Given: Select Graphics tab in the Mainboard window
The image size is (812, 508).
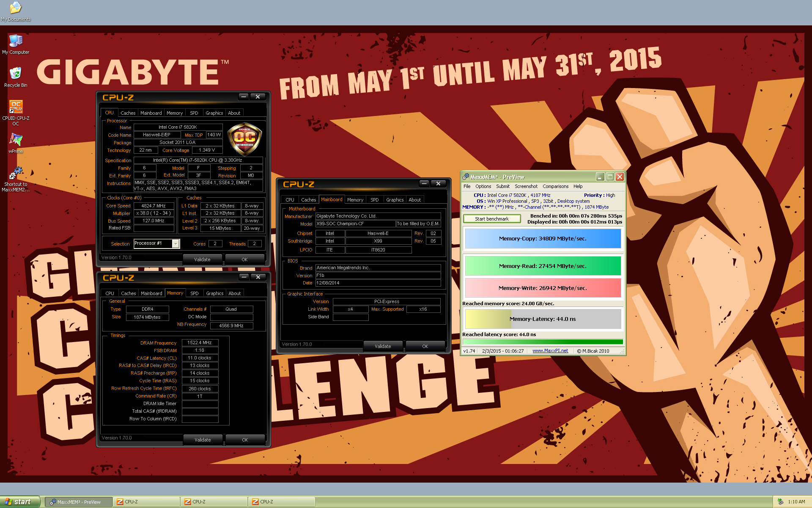Looking at the screenshot, I should point(395,200).
